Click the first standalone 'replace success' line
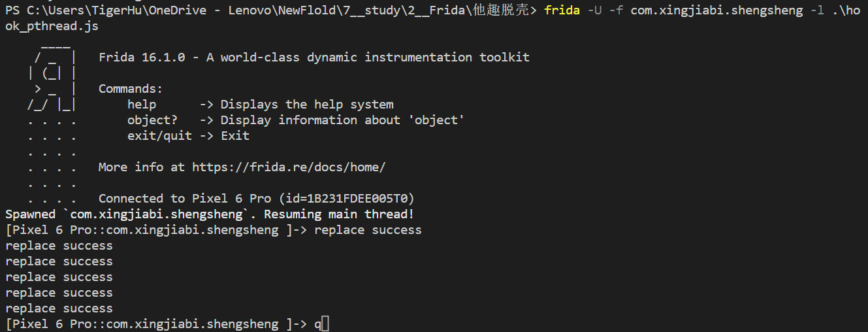Image resolution: width=868 pixels, height=332 pixels. [x=59, y=246]
